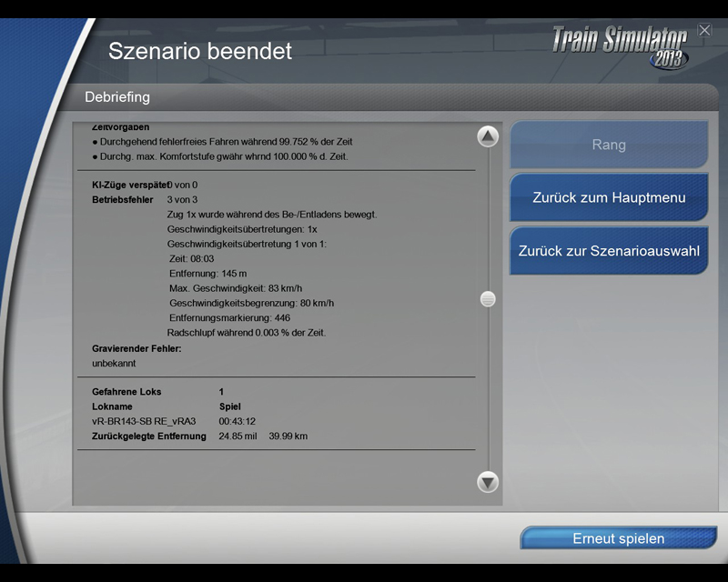The image size is (728, 582).
Task: Open the Rang button
Action: 609,145
